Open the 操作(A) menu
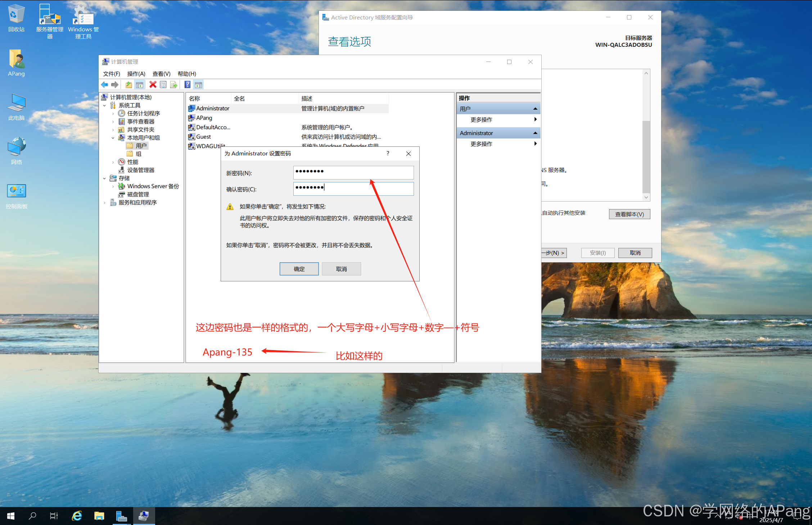The height and width of the screenshot is (525, 812). pos(136,74)
